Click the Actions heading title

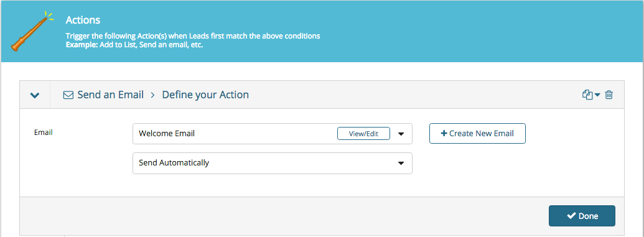coord(83,20)
